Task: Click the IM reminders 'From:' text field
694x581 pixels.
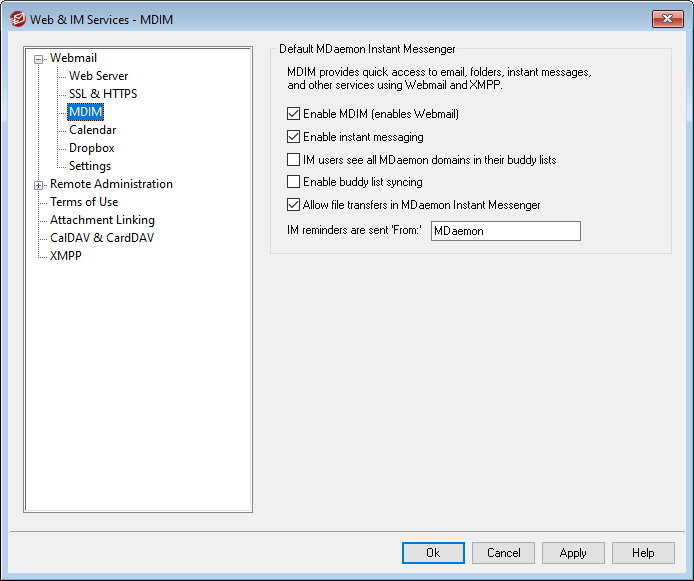Action: click(x=505, y=231)
